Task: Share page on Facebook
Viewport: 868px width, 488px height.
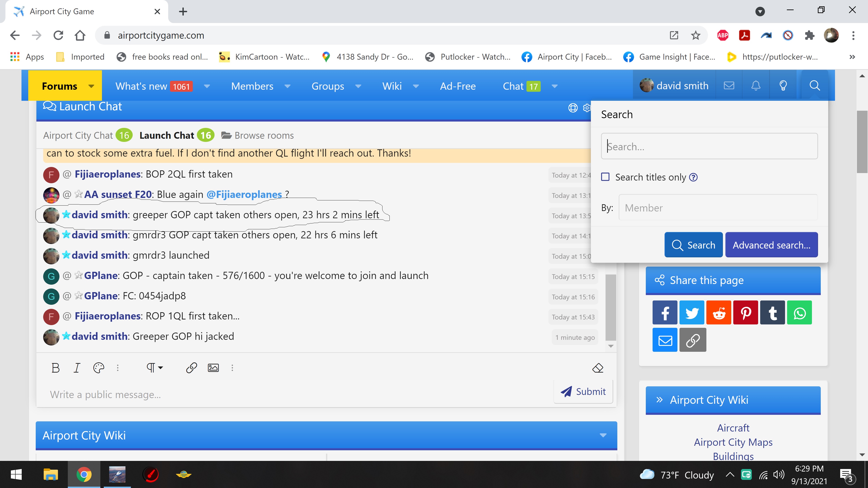Action: [665, 313]
